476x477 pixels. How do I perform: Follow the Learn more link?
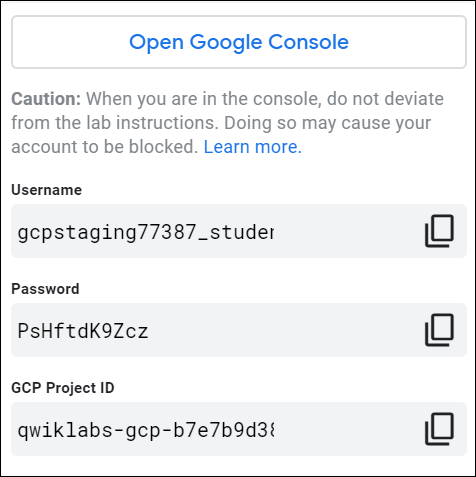252,147
